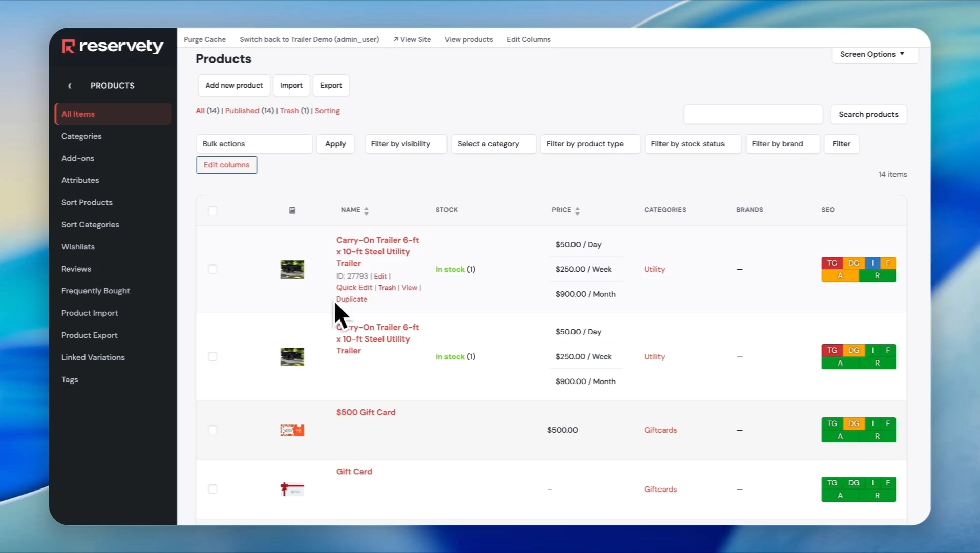Screen dimensions: 980x553
Task: Click the Import button
Action: point(291,86)
